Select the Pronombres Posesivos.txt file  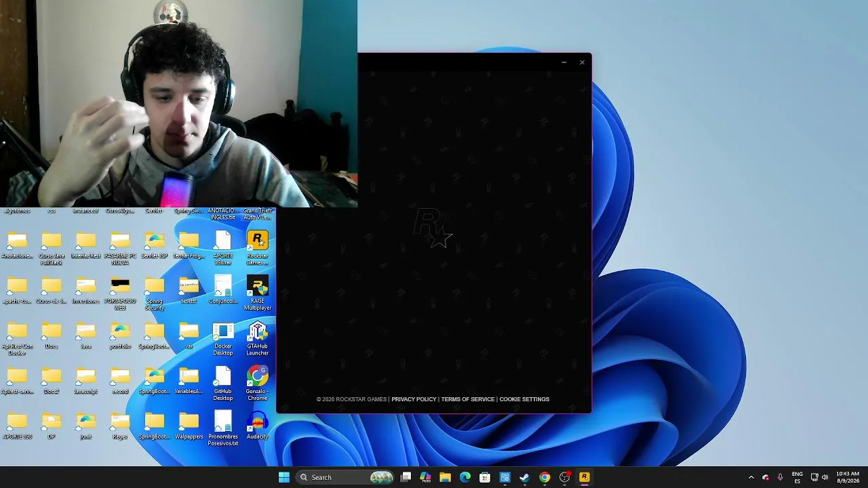(x=223, y=429)
